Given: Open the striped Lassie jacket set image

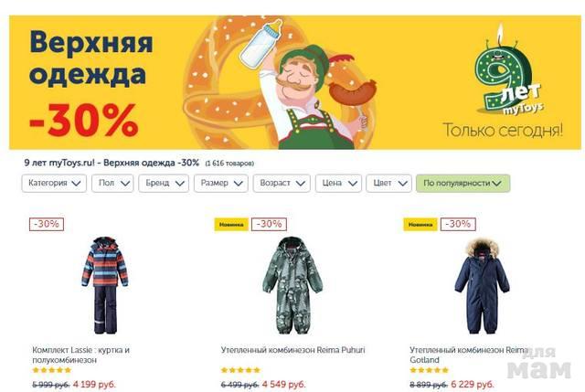Looking at the screenshot, I should [105, 285].
